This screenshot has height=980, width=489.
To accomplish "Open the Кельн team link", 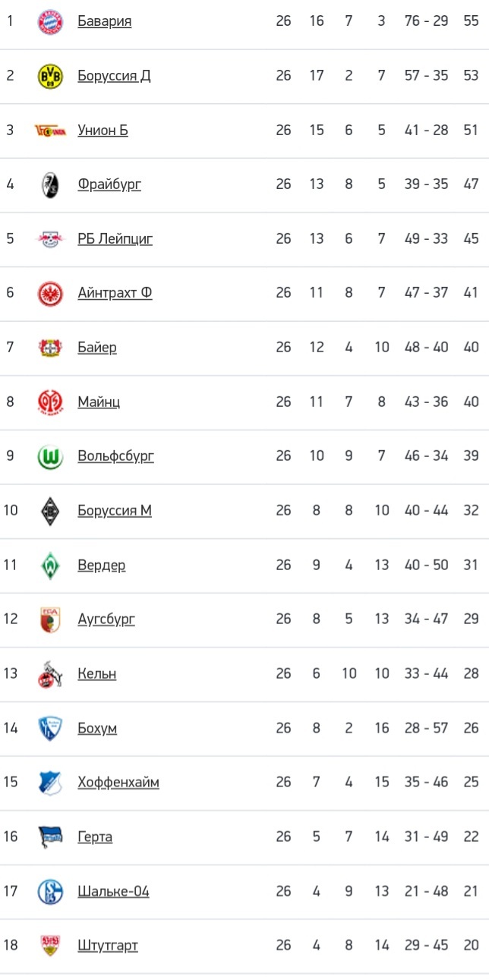I will point(97,674).
